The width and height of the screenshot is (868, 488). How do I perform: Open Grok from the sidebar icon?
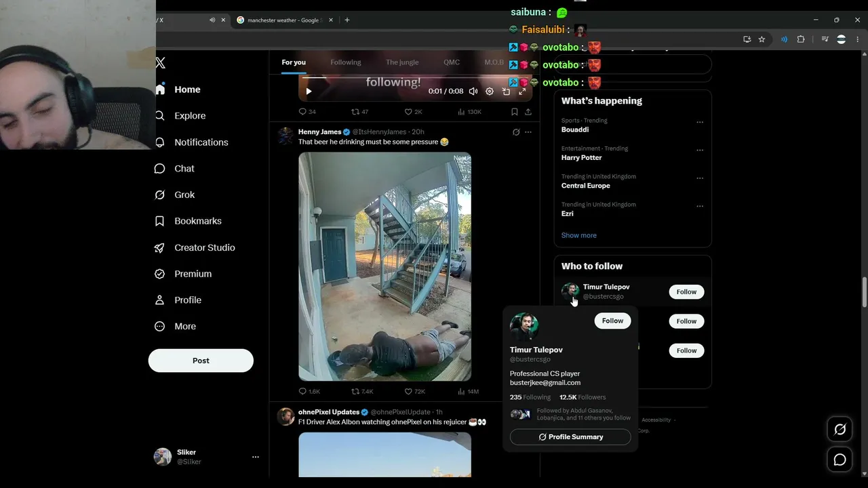pyautogui.click(x=160, y=195)
